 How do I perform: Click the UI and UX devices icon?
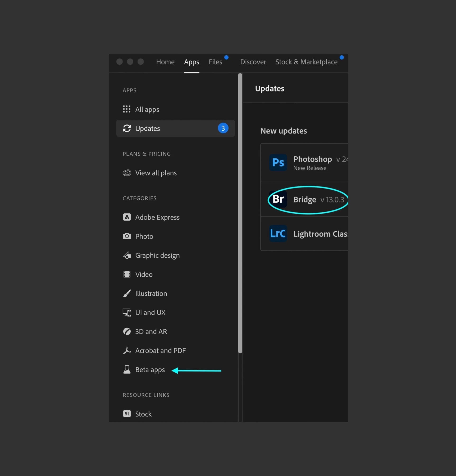click(127, 312)
